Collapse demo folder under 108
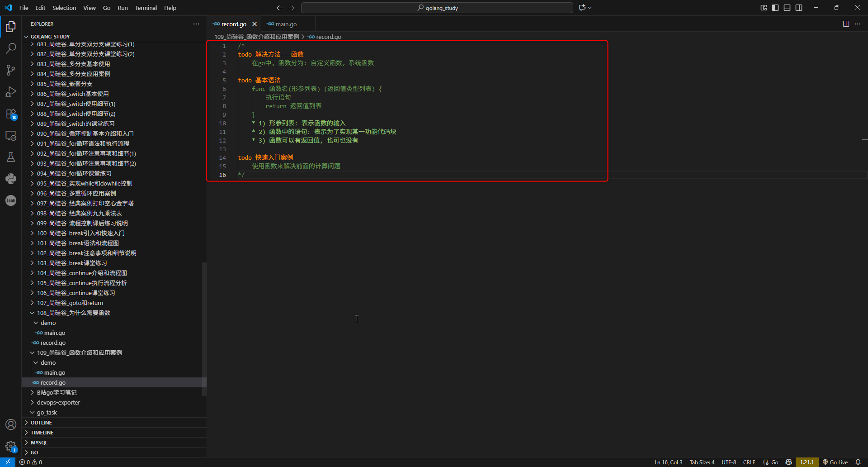The image size is (868, 467). pyautogui.click(x=114, y=323)
